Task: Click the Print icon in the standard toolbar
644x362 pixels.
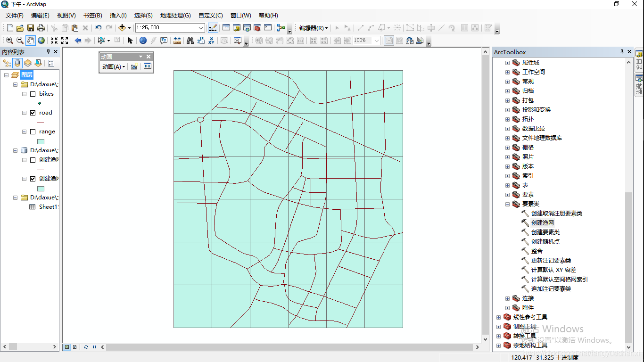Action: [x=41, y=28]
